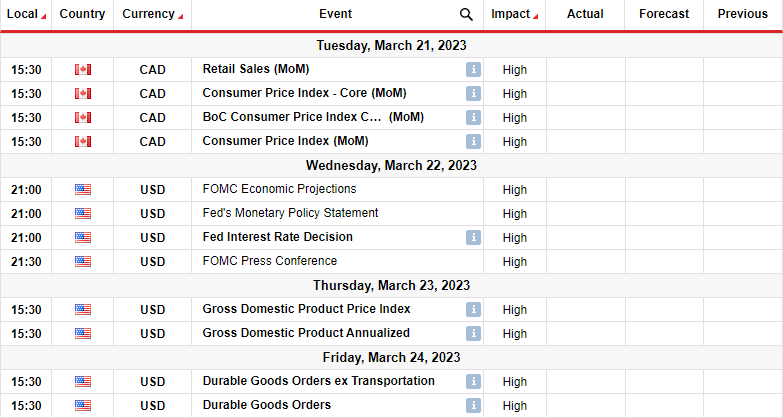This screenshot has width=783, height=418.
Task: Show info for Gross Domestic Product Annualized
Action: pos(473,333)
